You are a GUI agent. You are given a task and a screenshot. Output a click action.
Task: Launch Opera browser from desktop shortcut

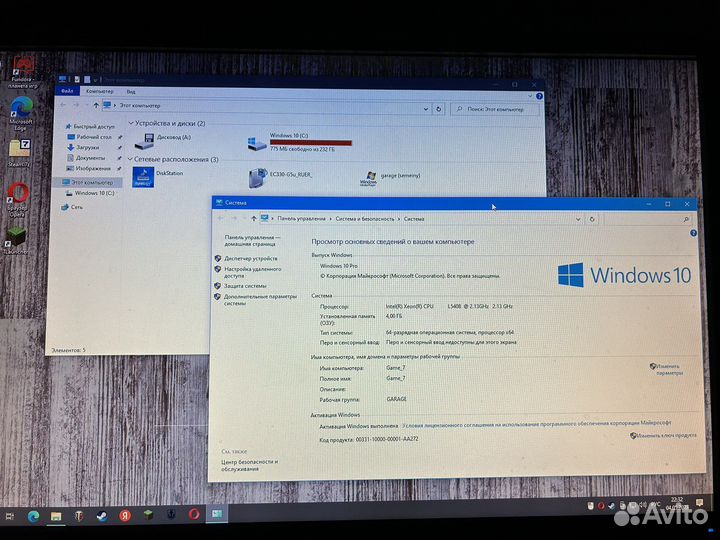pos(17,192)
